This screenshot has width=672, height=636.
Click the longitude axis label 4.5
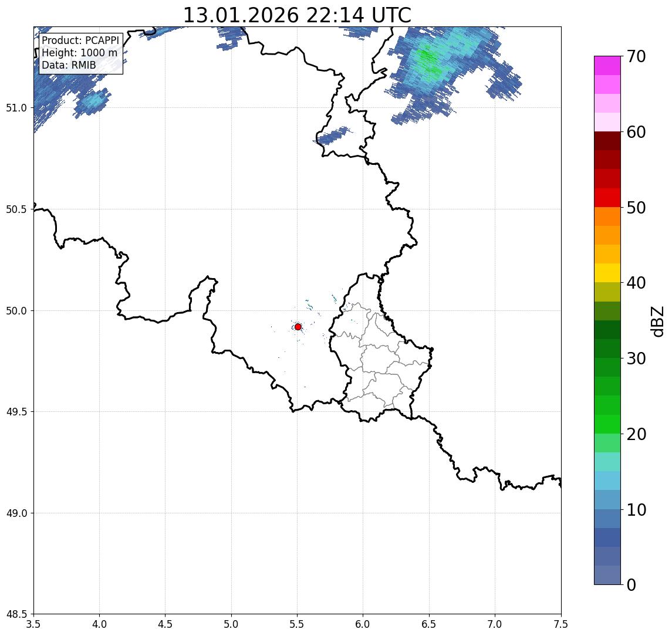tap(166, 624)
